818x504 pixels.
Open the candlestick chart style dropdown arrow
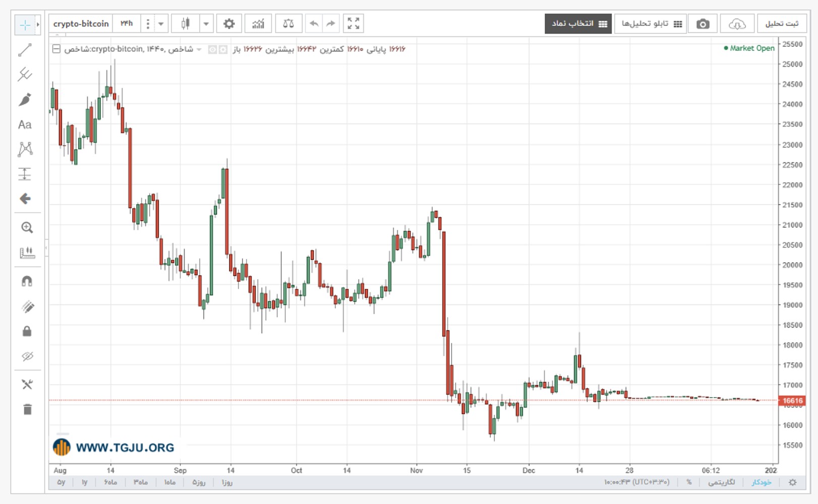click(x=206, y=24)
